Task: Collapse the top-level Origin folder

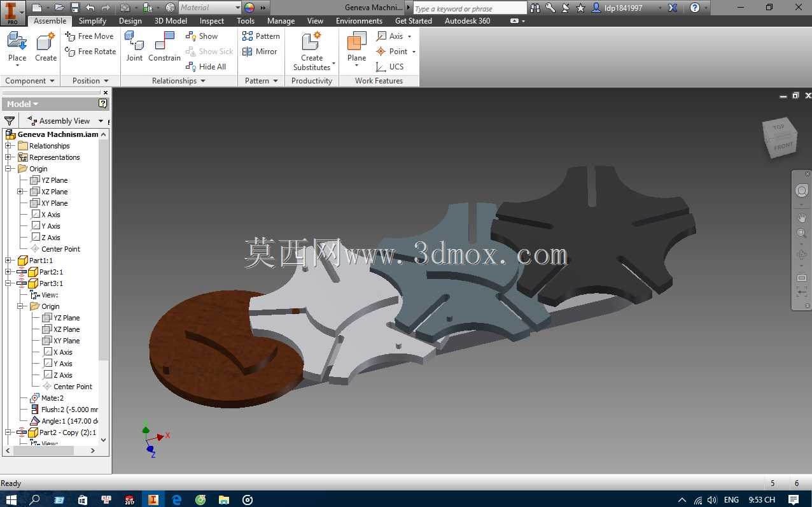Action: click(8, 169)
